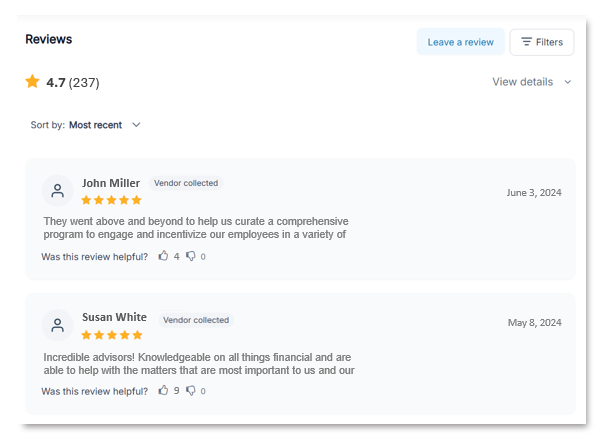This screenshot has width=606, height=443.
Task: Click the 4.7 (237) rating summary
Action: pyautogui.click(x=72, y=82)
